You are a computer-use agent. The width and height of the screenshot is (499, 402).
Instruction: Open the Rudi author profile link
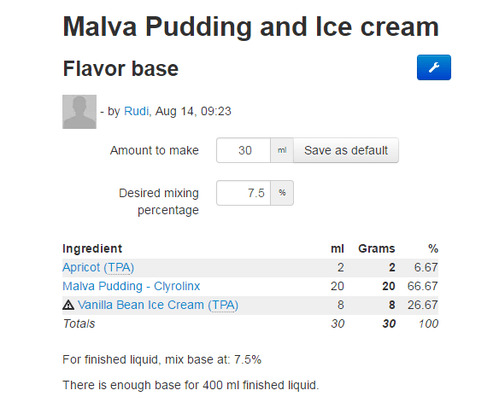[136, 111]
